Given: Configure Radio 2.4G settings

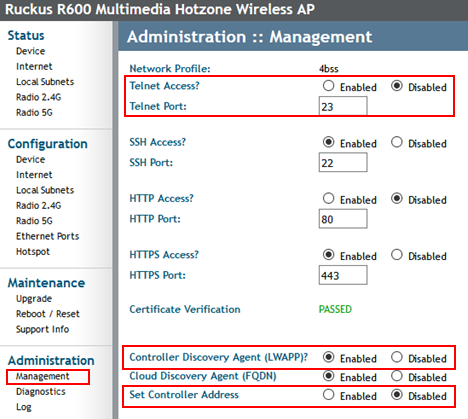Looking at the screenshot, I should tap(39, 205).
